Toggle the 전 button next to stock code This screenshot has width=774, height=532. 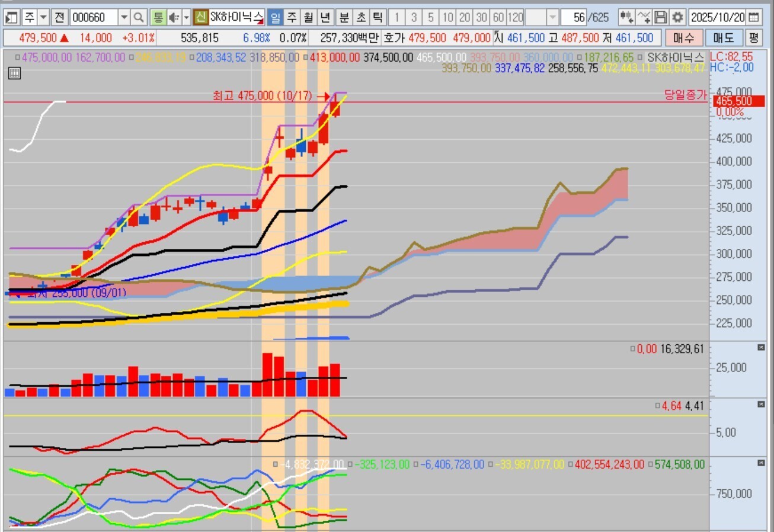(x=59, y=17)
